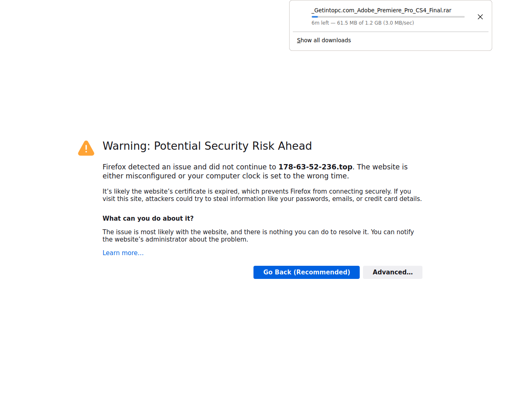Click the bold 178-63-52-236.top domain text
The height and width of the screenshot is (420, 525).
click(x=315, y=167)
